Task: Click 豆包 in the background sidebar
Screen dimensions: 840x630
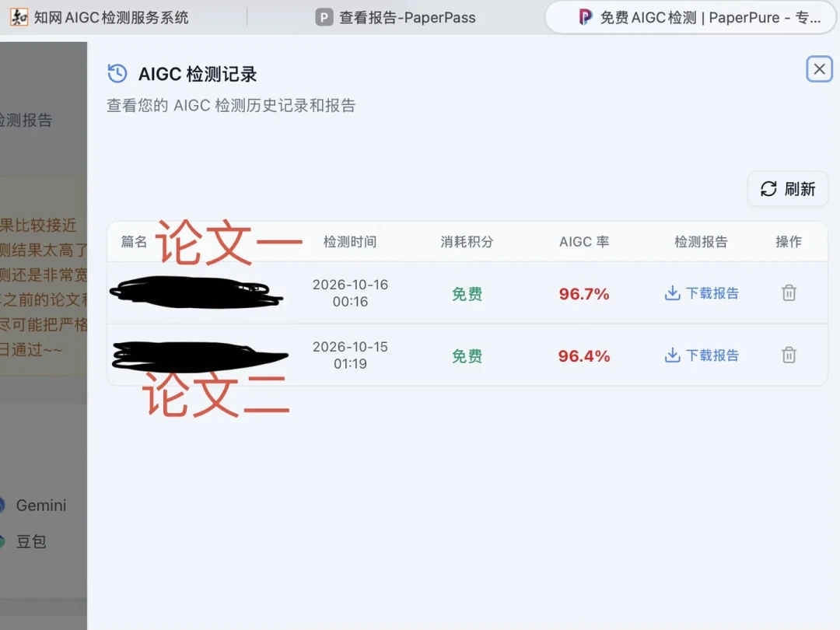Action: point(31,541)
